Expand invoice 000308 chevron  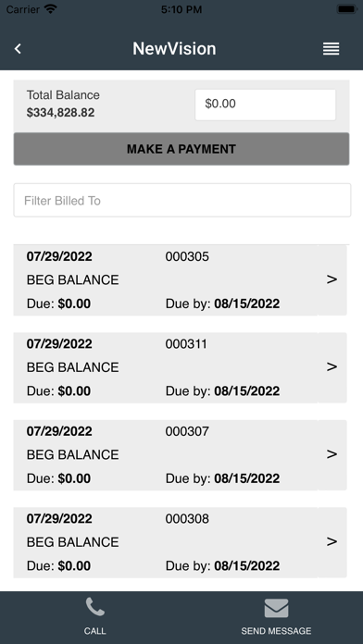(x=332, y=541)
